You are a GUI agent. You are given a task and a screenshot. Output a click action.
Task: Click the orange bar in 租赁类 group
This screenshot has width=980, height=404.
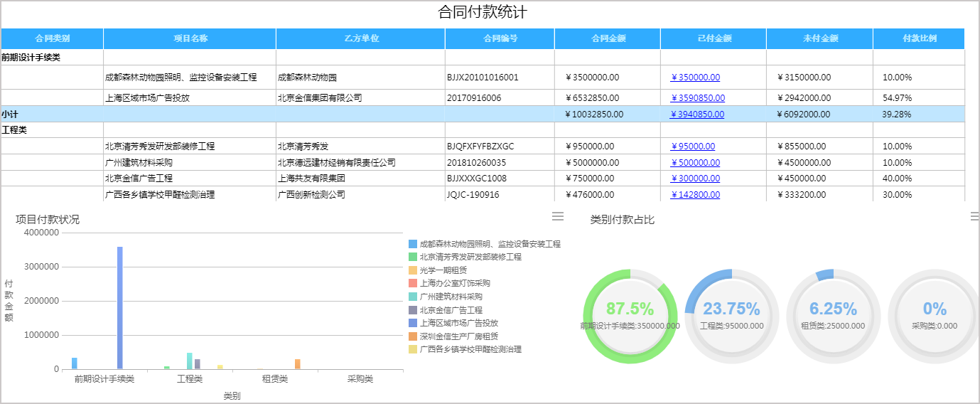pyautogui.click(x=297, y=364)
